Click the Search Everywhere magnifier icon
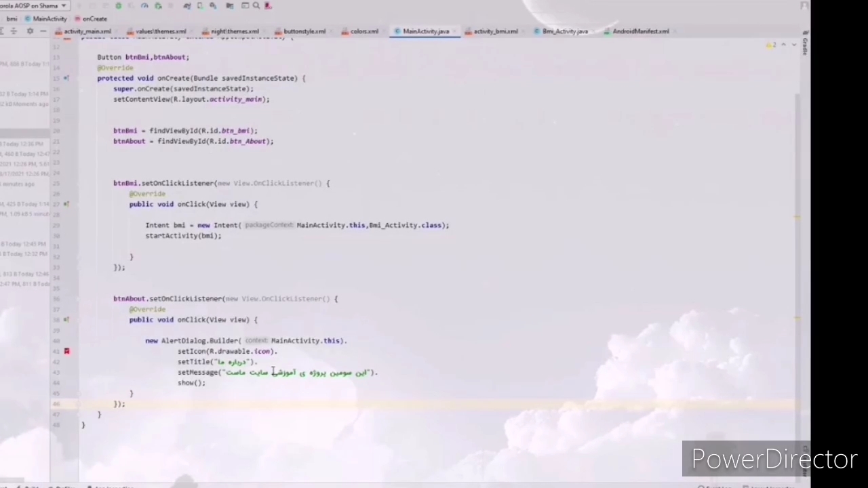This screenshot has width=868, height=488. point(256,5)
